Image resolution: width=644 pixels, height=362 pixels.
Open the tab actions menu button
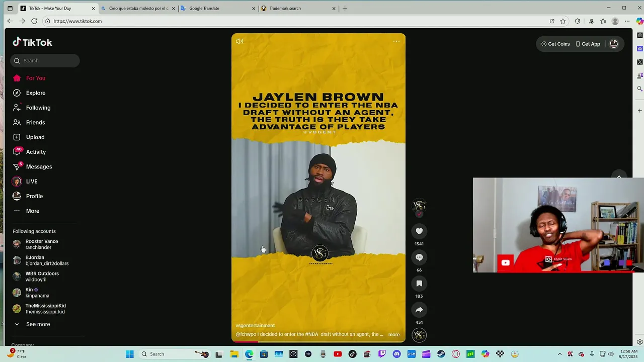[10, 8]
